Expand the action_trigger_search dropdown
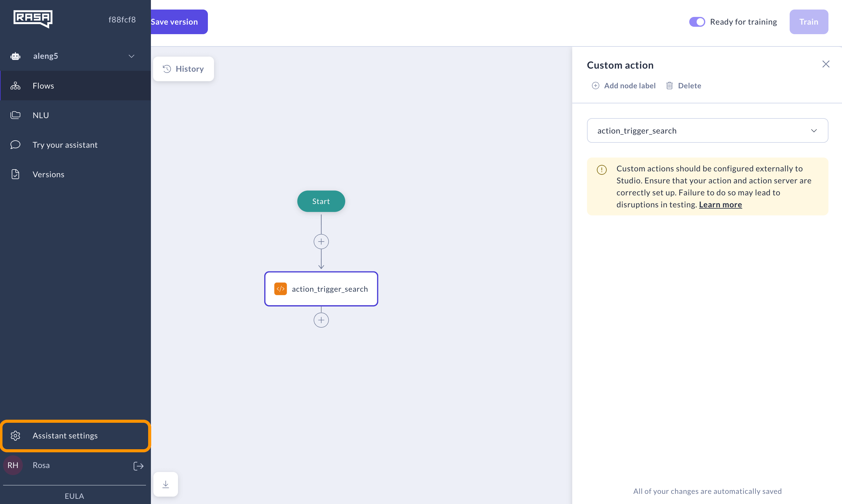The height and width of the screenshot is (504, 842). tap(815, 130)
